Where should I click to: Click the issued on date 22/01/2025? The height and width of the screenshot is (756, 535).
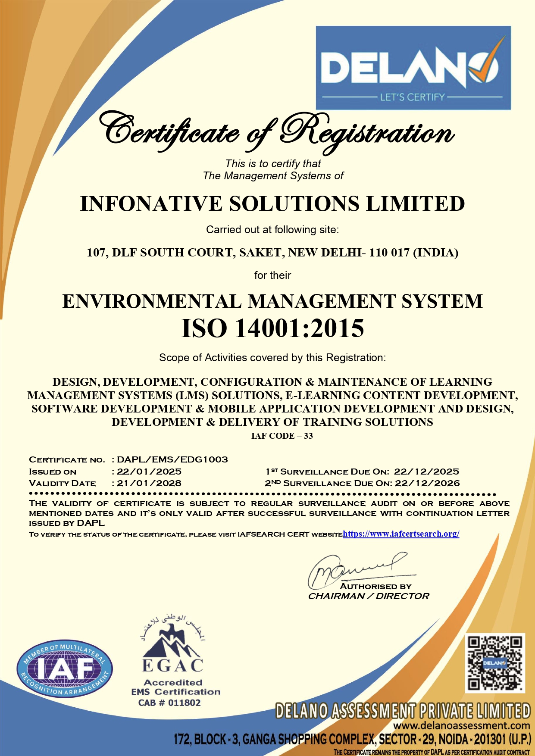pyautogui.click(x=149, y=472)
